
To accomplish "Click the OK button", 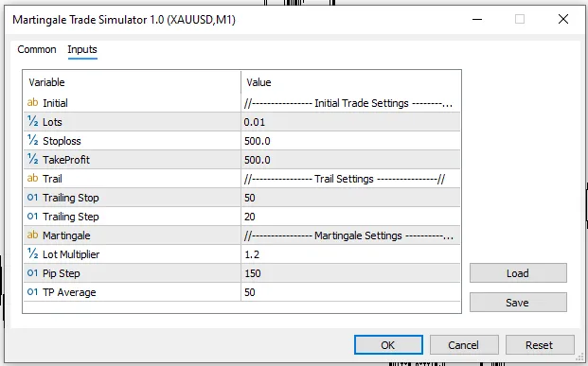I will click(x=388, y=344).
